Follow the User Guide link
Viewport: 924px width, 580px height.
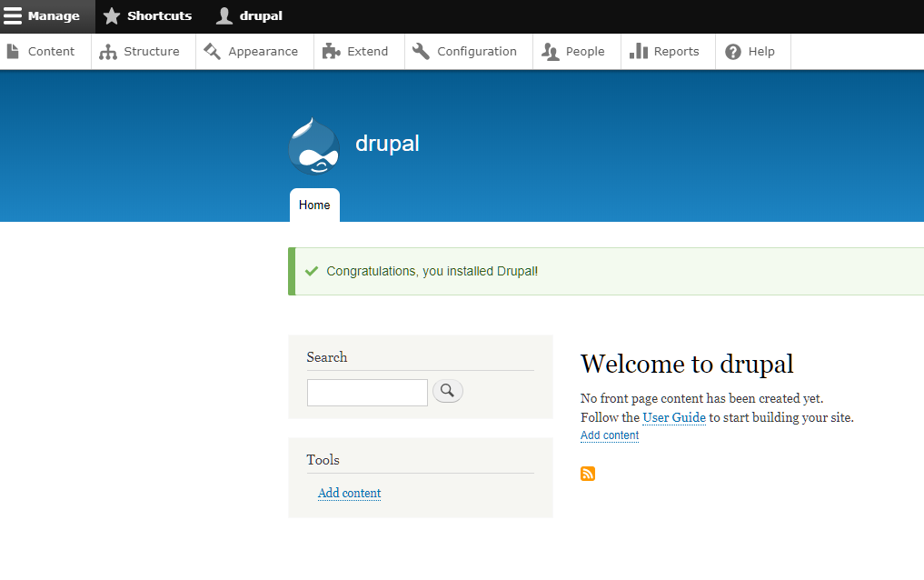click(674, 417)
